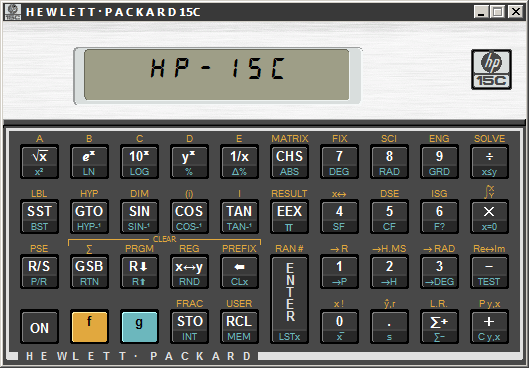The height and width of the screenshot is (368, 529).
Task: Click the CHS change sign key
Action: [289, 162]
